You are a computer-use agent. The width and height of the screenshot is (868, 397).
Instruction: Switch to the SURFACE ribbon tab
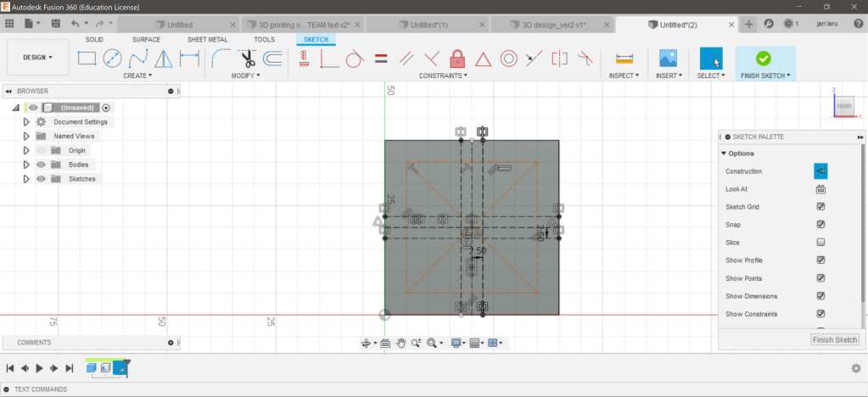click(x=146, y=39)
